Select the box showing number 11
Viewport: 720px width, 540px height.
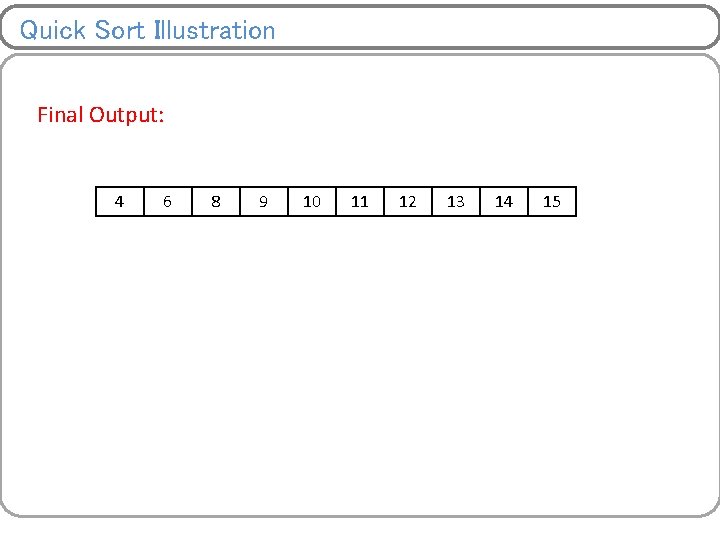click(x=360, y=201)
